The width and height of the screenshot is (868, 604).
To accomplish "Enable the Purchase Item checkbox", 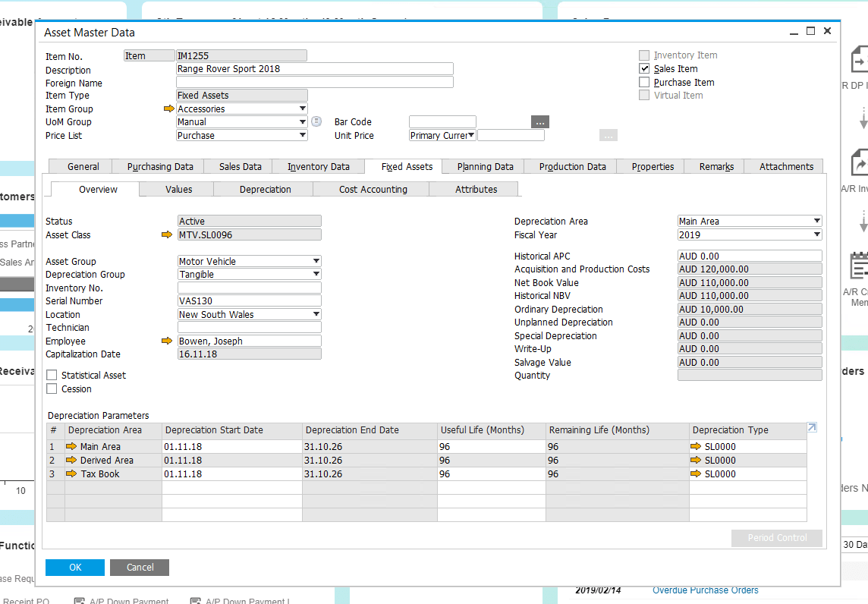I will [x=644, y=82].
